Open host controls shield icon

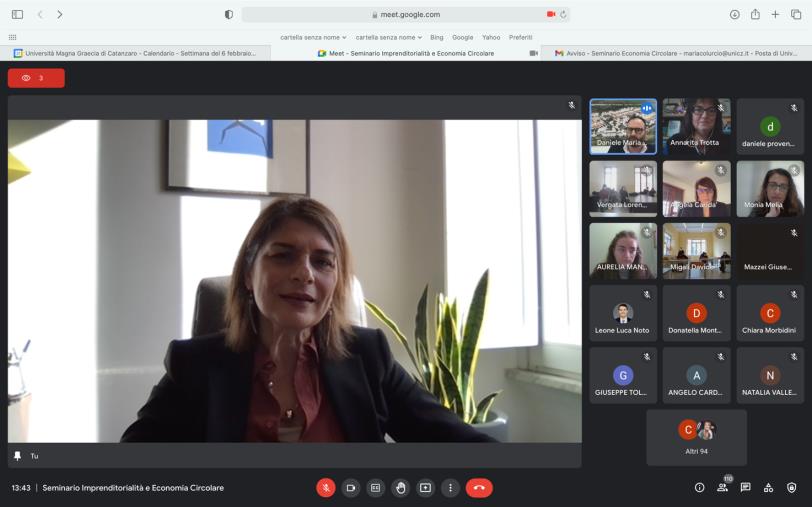tap(791, 488)
